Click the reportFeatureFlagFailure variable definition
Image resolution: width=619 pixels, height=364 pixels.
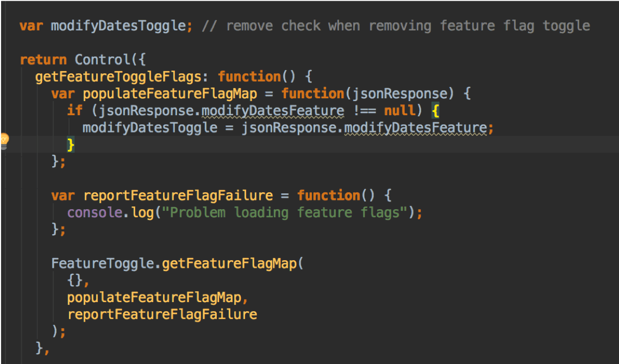[178, 196]
